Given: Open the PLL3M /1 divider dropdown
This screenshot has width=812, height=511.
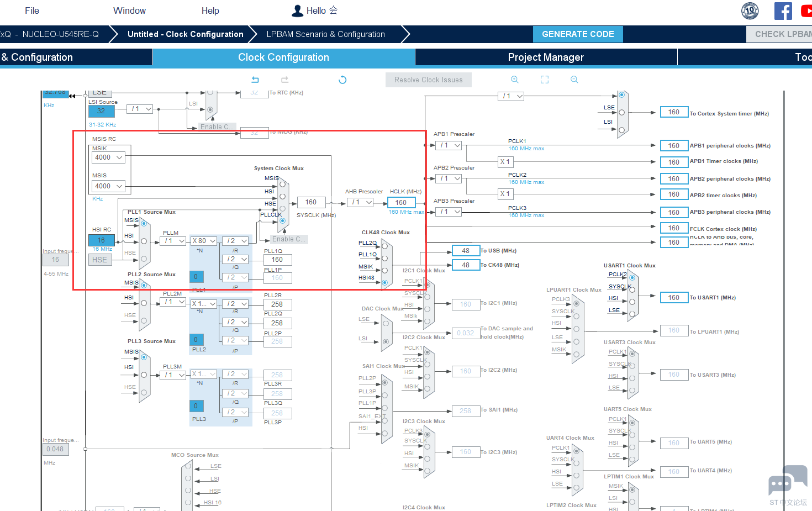Looking at the screenshot, I should click(173, 375).
